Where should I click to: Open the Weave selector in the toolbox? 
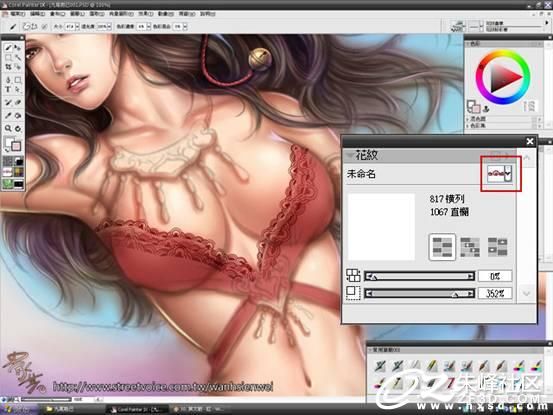[x=18, y=172]
